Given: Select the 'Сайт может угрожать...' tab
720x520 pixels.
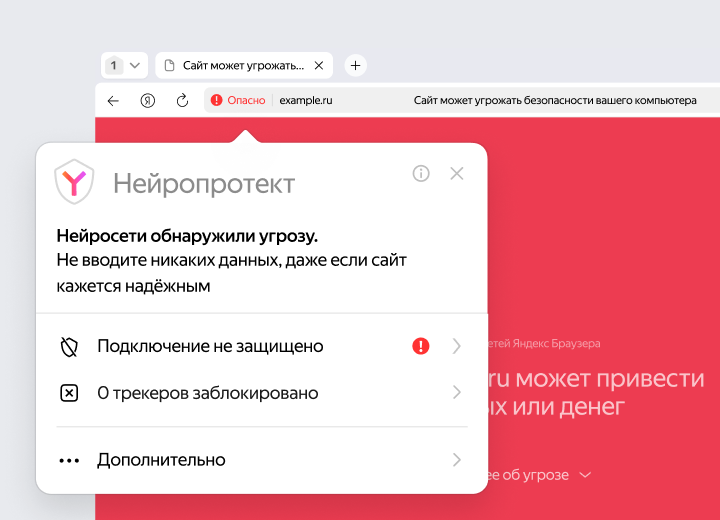Looking at the screenshot, I should click(x=244, y=66).
